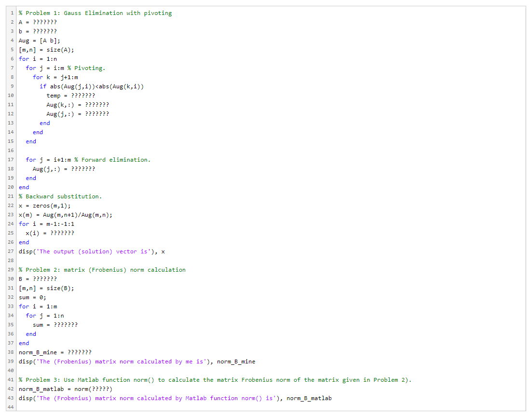The width and height of the screenshot is (532, 417).
Task: Click the line 'for i = 1:n'
Action: [38, 59]
